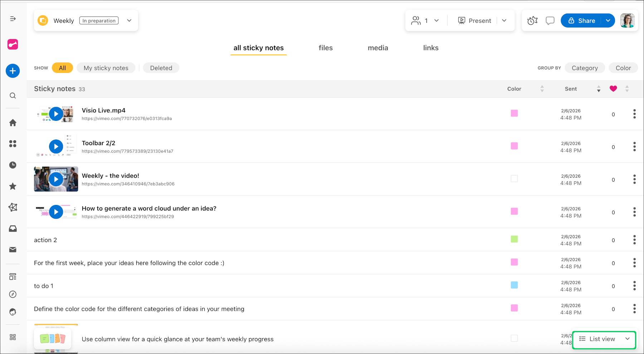644x354 pixels.
Task: Group sticky notes by Category
Action: pyautogui.click(x=585, y=68)
